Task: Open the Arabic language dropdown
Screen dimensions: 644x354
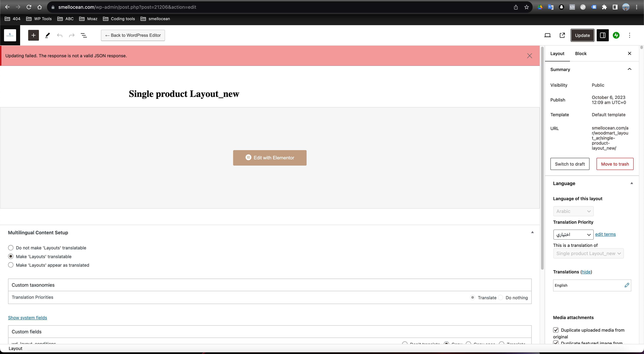Action: point(573,211)
